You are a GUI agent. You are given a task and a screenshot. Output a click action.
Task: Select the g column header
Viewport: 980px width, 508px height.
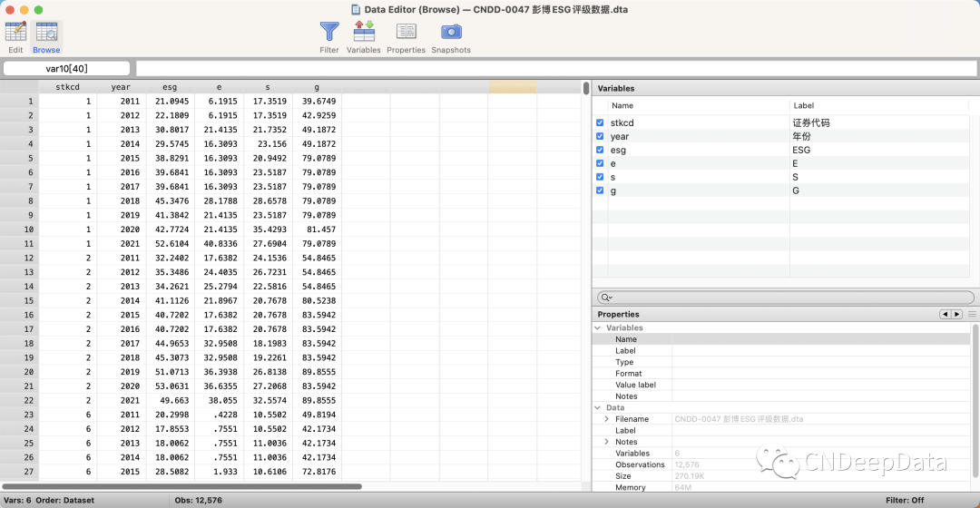click(317, 87)
